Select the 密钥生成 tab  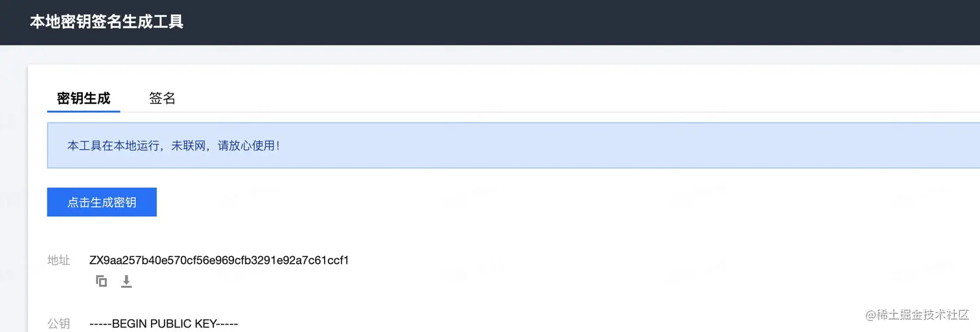(84, 99)
